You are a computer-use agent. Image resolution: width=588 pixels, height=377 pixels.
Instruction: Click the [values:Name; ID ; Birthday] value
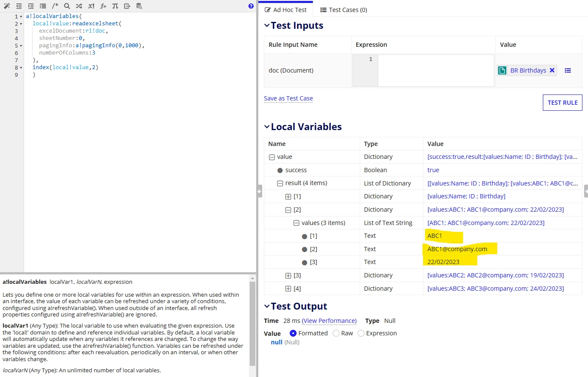pos(466,196)
